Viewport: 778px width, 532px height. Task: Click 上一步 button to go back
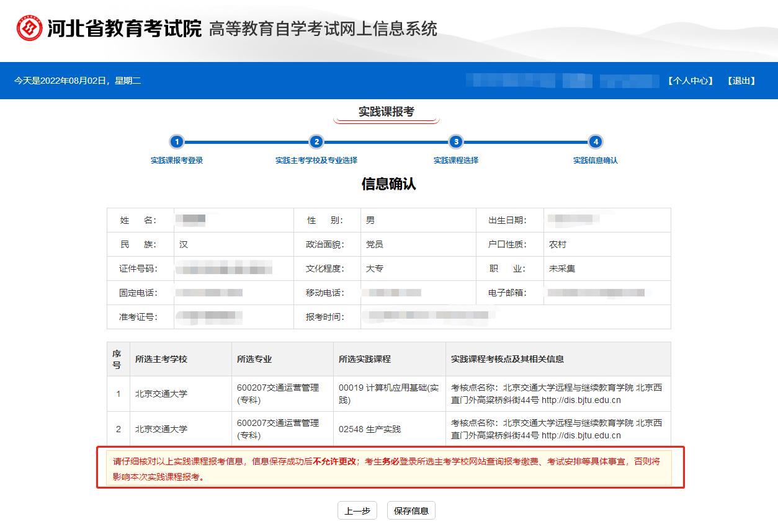(x=357, y=511)
